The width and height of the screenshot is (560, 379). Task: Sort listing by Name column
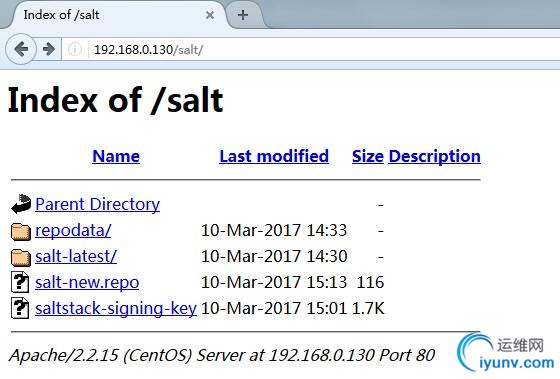click(x=116, y=156)
